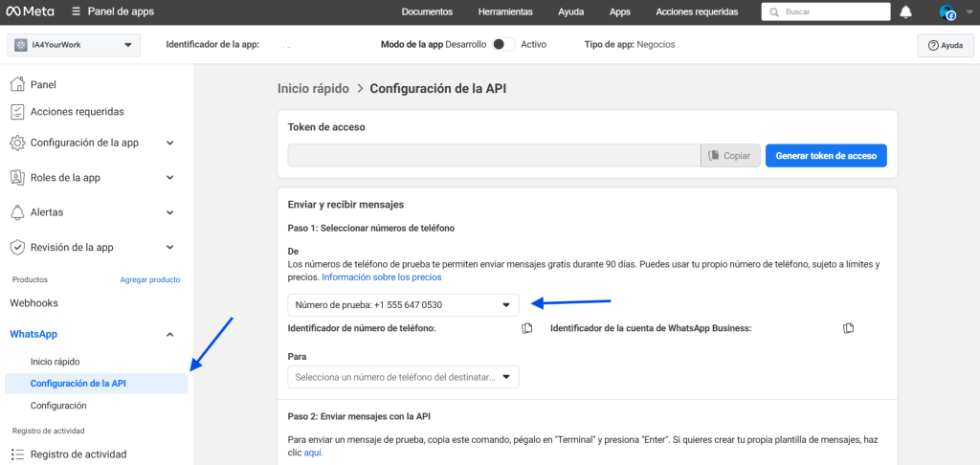Click 'Tipo de app: Negocios' text
The height and width of the screenshot is (465, 980).
coord(630,44)
